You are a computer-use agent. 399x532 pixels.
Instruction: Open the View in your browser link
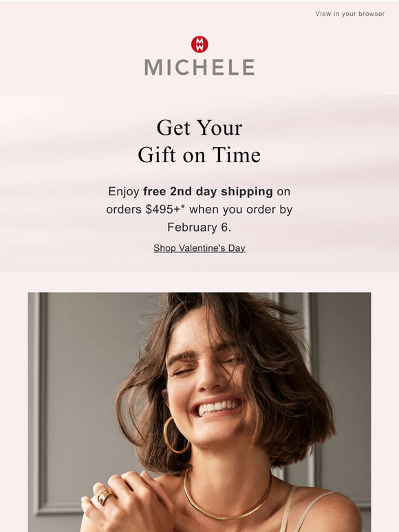(349, 14)
